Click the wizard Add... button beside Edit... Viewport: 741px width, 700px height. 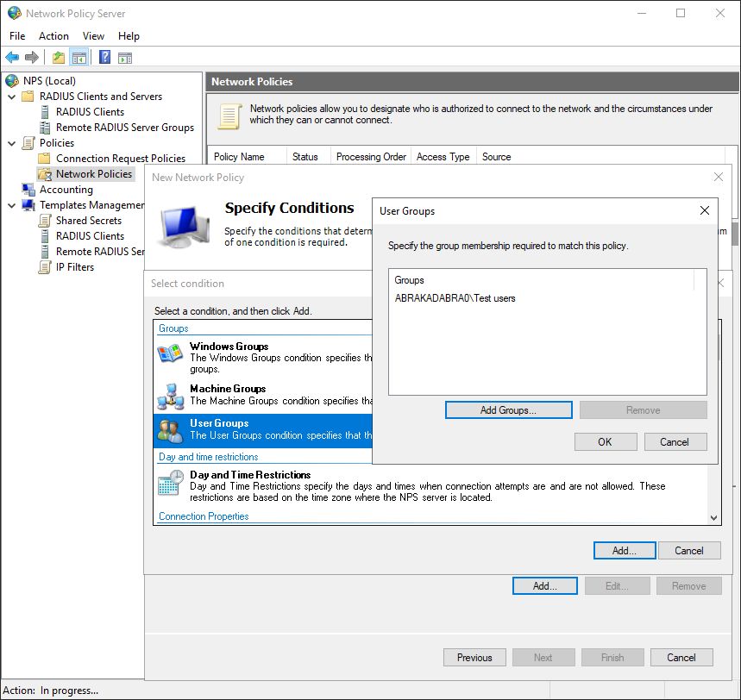(x=545, y=586)
